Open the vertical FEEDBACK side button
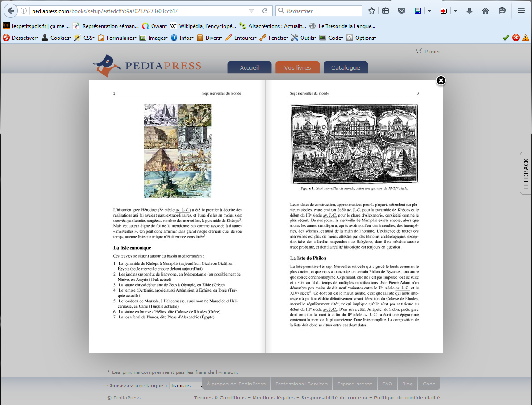Image resolution: width=532 pixels, height=405 pixels. point(526,173)
